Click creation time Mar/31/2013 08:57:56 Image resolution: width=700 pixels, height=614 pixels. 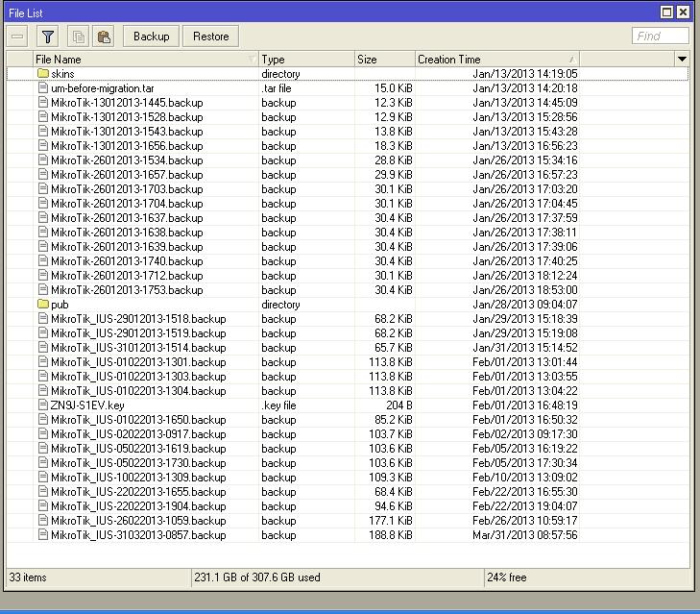click(x=525, y=535)
